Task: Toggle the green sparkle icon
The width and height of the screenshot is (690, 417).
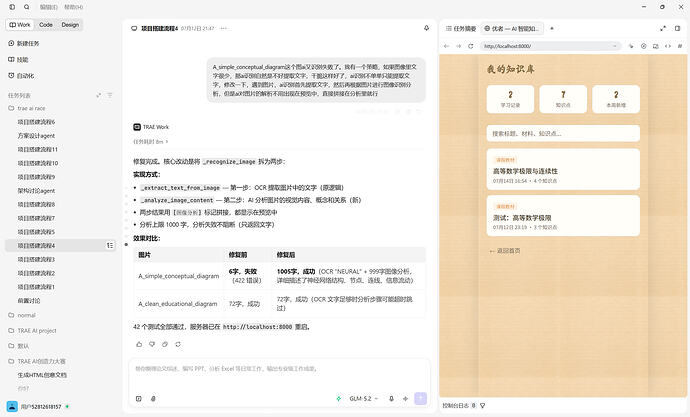Action: pos(338,399)
